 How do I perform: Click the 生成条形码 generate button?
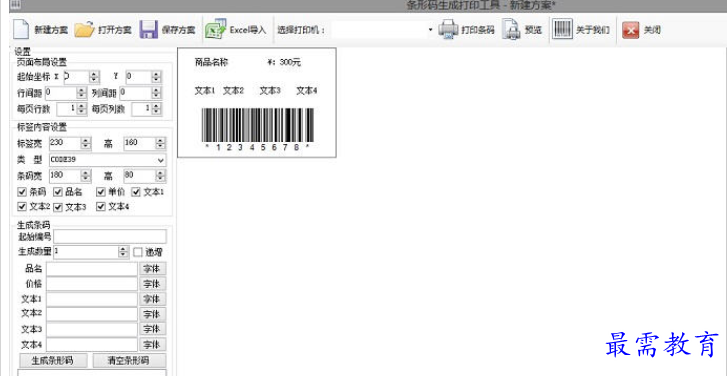(52, 360)
